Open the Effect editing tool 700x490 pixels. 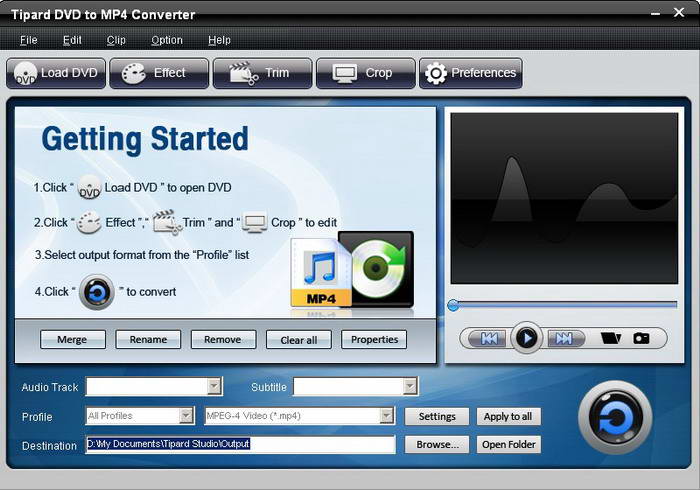click(159, 73)
